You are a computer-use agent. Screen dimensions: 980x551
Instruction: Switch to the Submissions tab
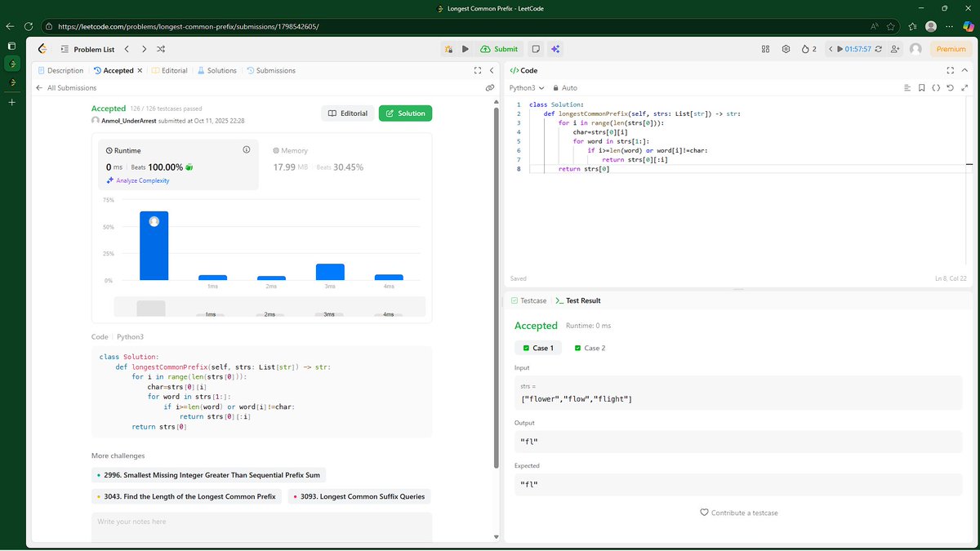[271, 70]
